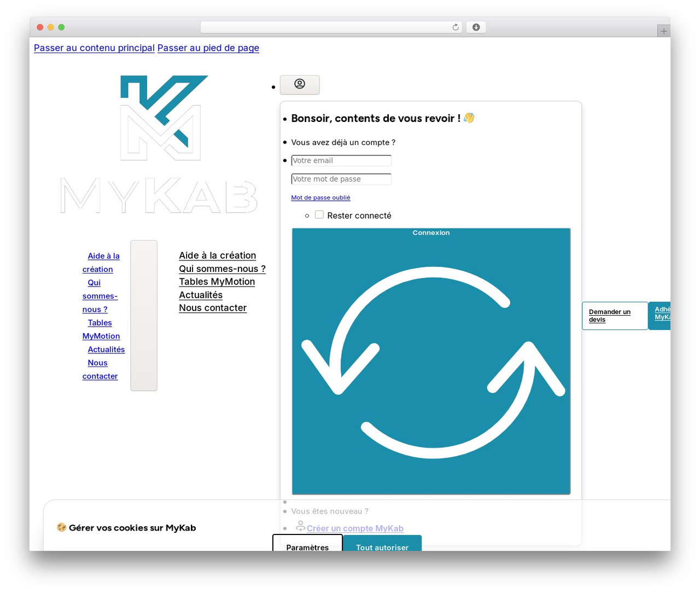700x593 pixels.
Task: Click the Connexion refresh arrows button
Action: coord(431,362)
